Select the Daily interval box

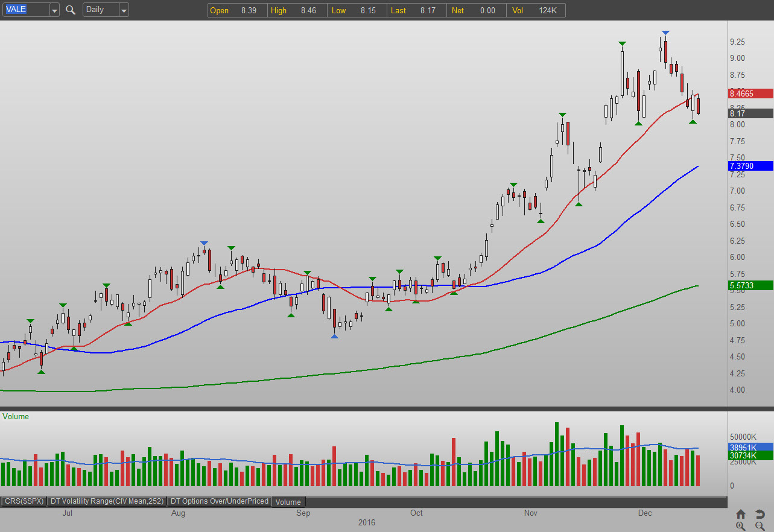click(101, 10)
